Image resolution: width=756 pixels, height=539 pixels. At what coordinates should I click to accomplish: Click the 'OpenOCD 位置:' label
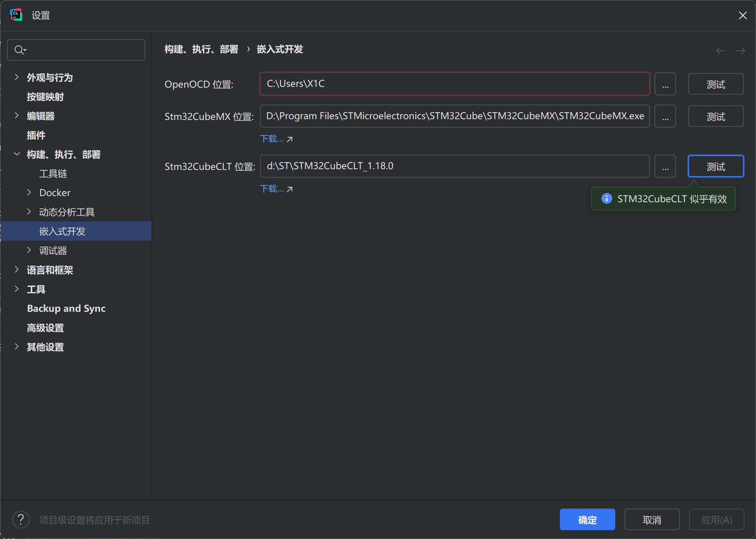[199, 84]
